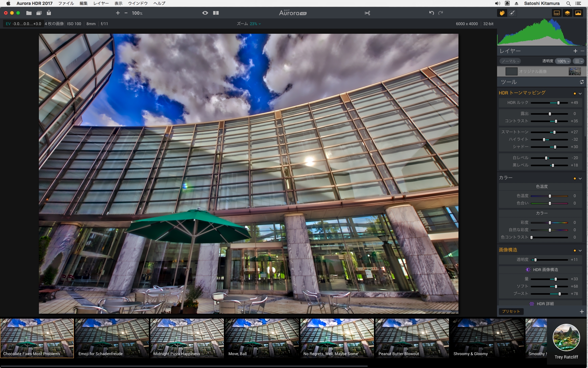Viewport: 588px width, 368px height.
Task: Click the export/share image icon
Action: pos(49,13)
